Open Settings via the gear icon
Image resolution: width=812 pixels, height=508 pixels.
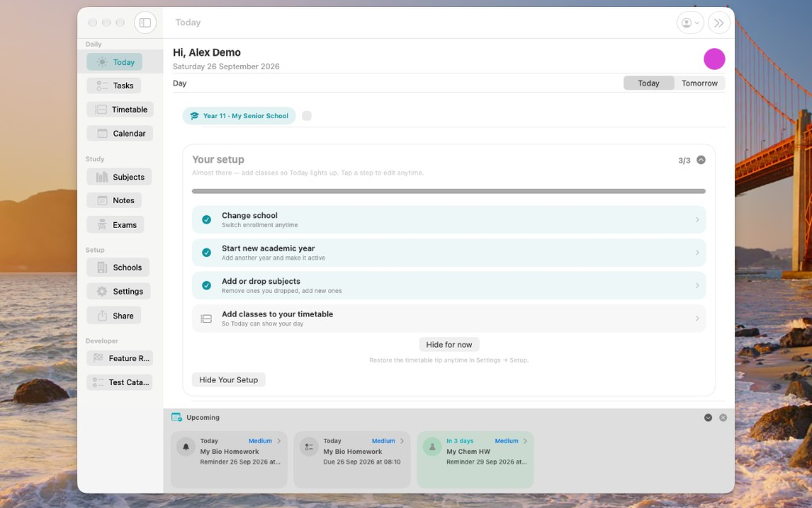pos(102,291)
